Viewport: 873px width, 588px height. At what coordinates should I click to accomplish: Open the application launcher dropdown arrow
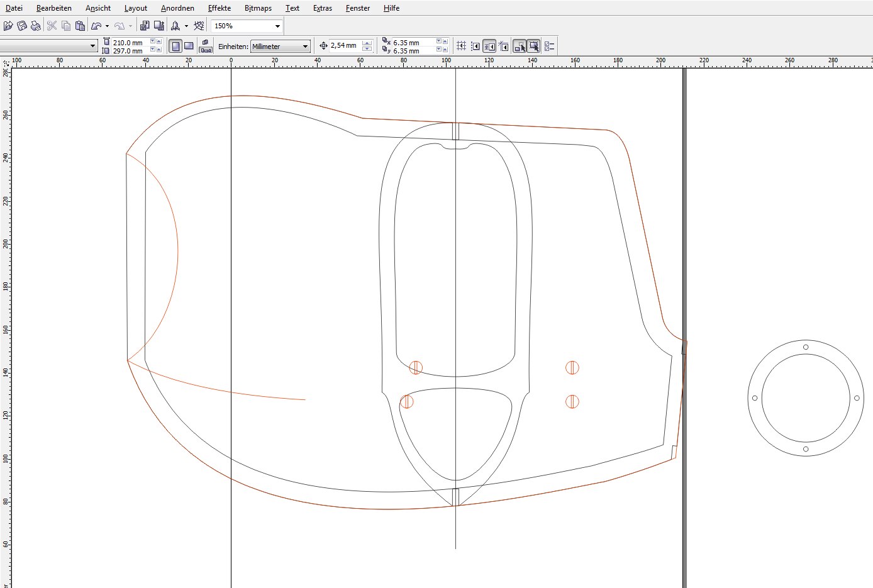pos(186,26)
